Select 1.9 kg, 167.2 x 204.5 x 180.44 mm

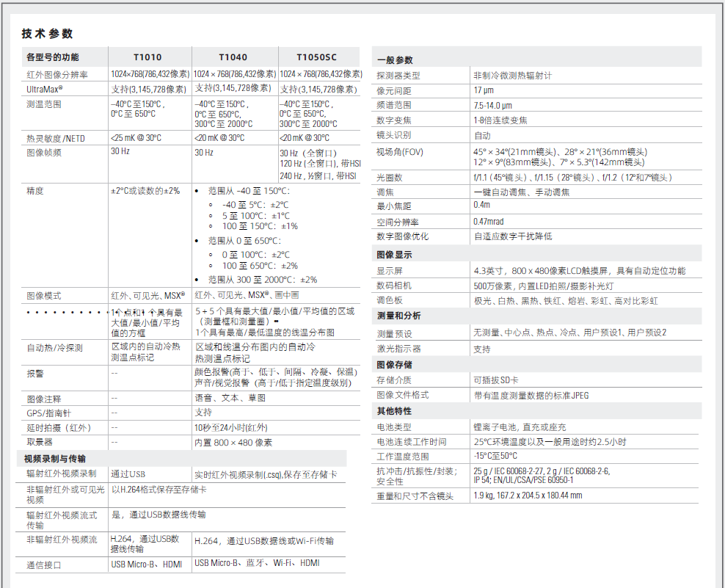[528, 496]
